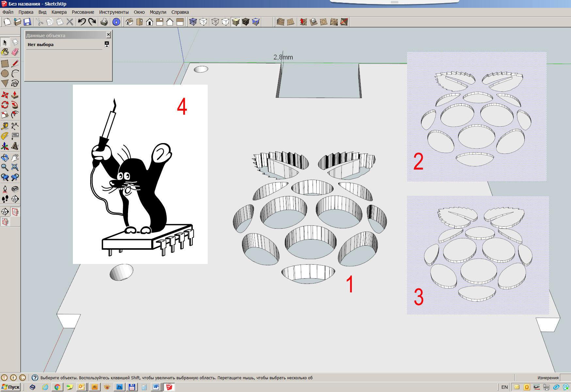Click the New file toolbar icon
Image resolution: width=571 pixels, height=392 pixels.
pyautogui.click(x=7, y=22)
